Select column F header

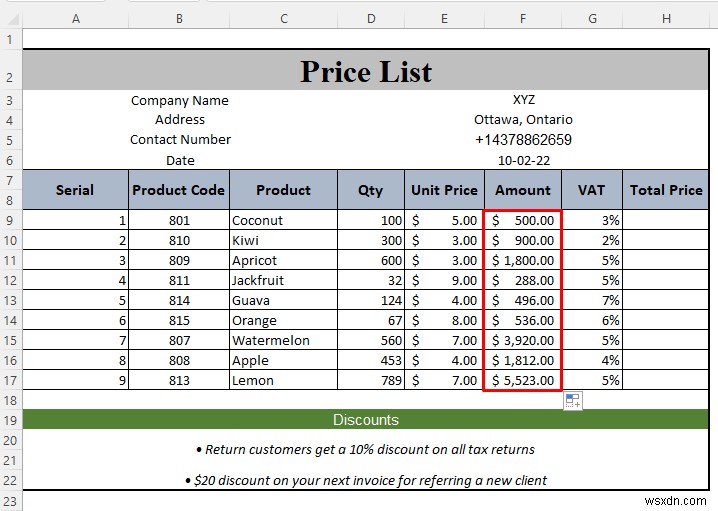tap(523, 19)
